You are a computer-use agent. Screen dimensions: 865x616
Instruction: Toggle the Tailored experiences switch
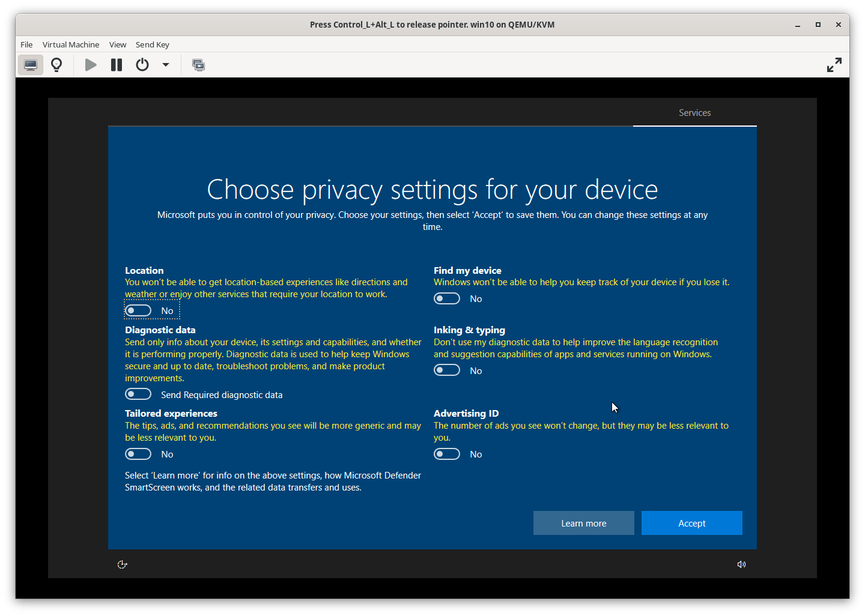pyautogui.click(x=138, y=454)
